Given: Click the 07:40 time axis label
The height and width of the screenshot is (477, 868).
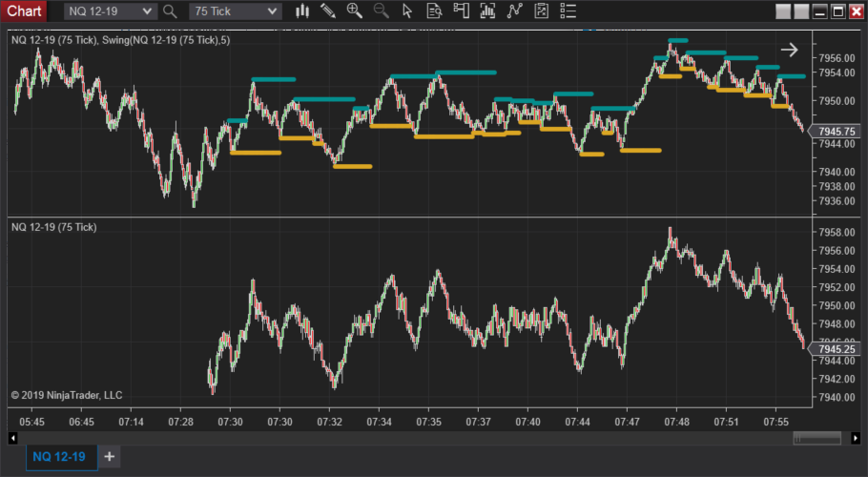Looking at the screenshot, I should [527, 422].
